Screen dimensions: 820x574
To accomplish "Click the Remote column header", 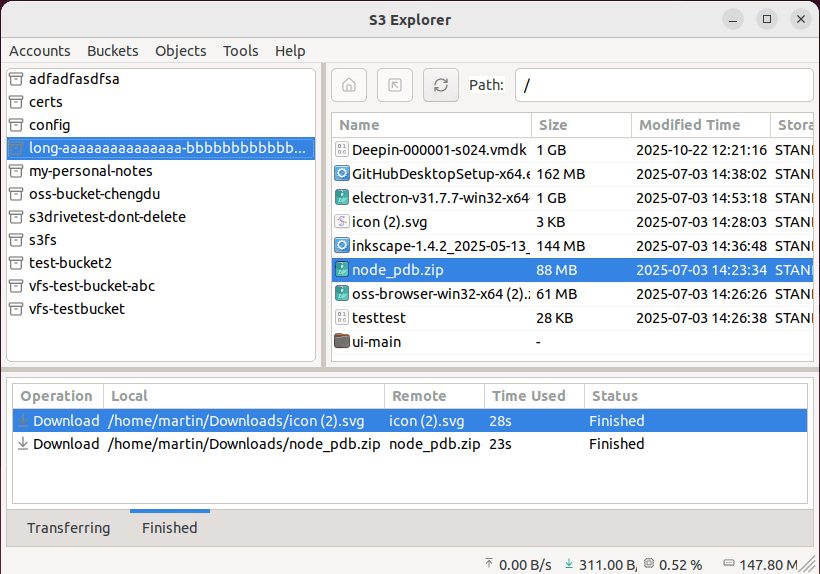I will tap(435, 396).
